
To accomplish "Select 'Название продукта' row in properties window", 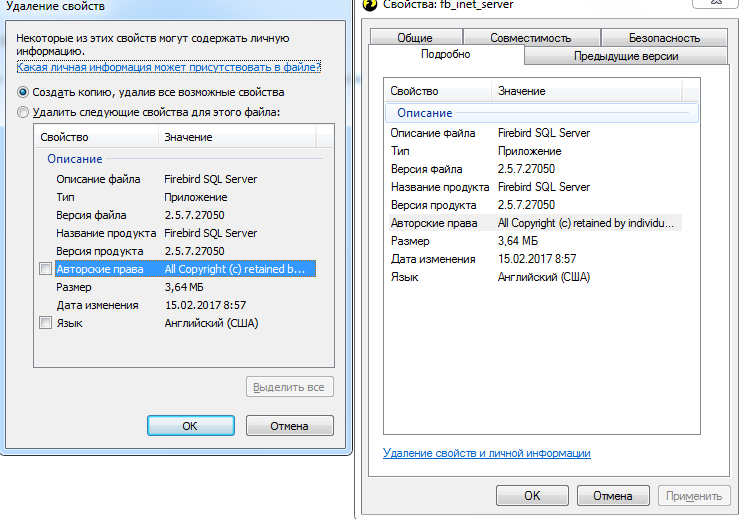I will (535, 187).
